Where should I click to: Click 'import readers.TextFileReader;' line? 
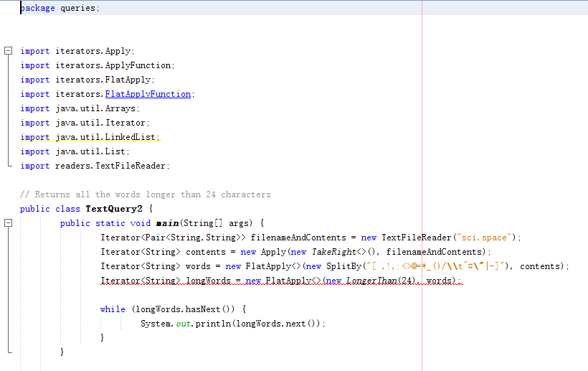pyautogui.click(x=95, y=166)
